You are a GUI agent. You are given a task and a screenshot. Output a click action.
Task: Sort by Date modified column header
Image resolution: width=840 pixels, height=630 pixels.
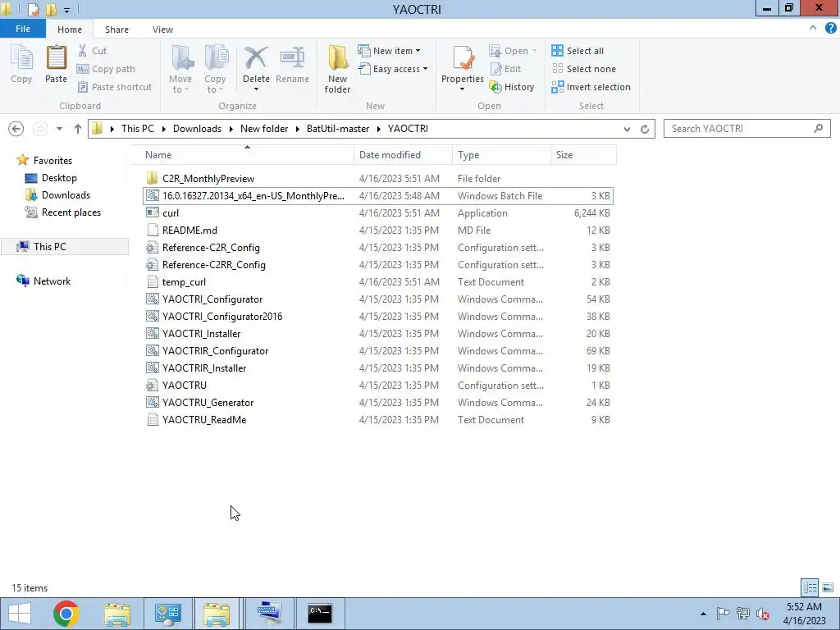coord(403,155)
